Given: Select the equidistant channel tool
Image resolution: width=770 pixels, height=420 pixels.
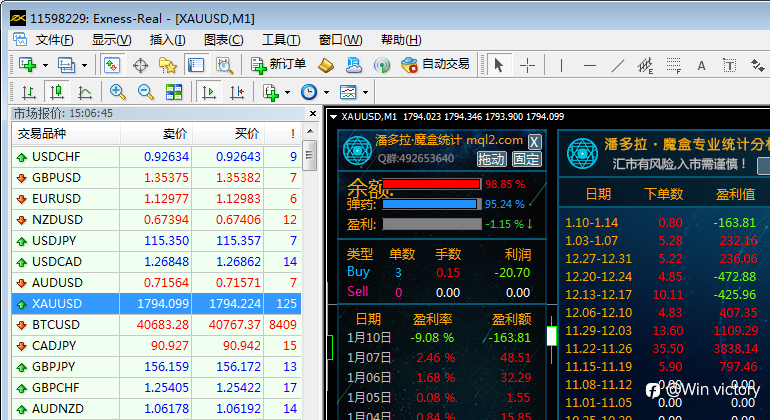Looking at the screenshot, I should 645,65.
